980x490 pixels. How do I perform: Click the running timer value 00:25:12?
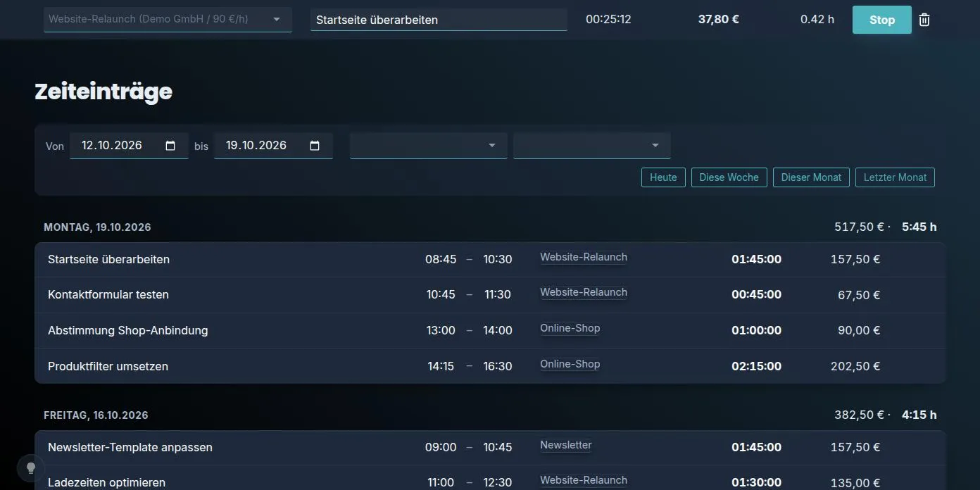[608, 20]
